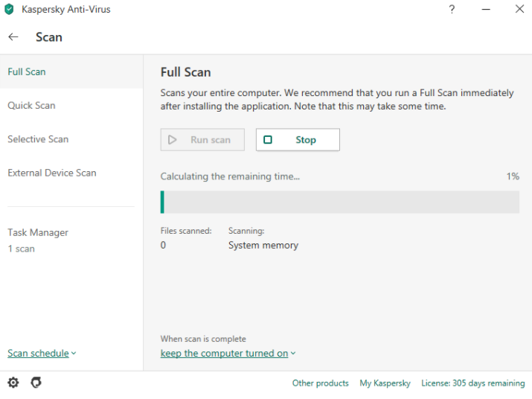Expand the Scan schedule dropdown
Viewport: 532px width, 399px height.
[x=42, y=354]
